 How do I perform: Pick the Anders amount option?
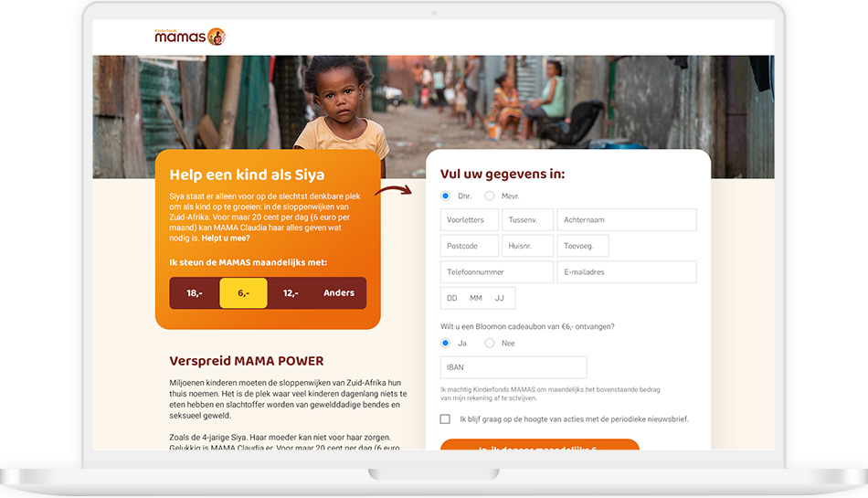click(339, 293)
